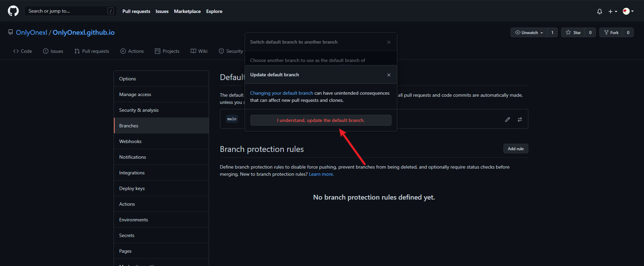
Task: Switch to the Projects tab
Action: click(x=167, y=51)
